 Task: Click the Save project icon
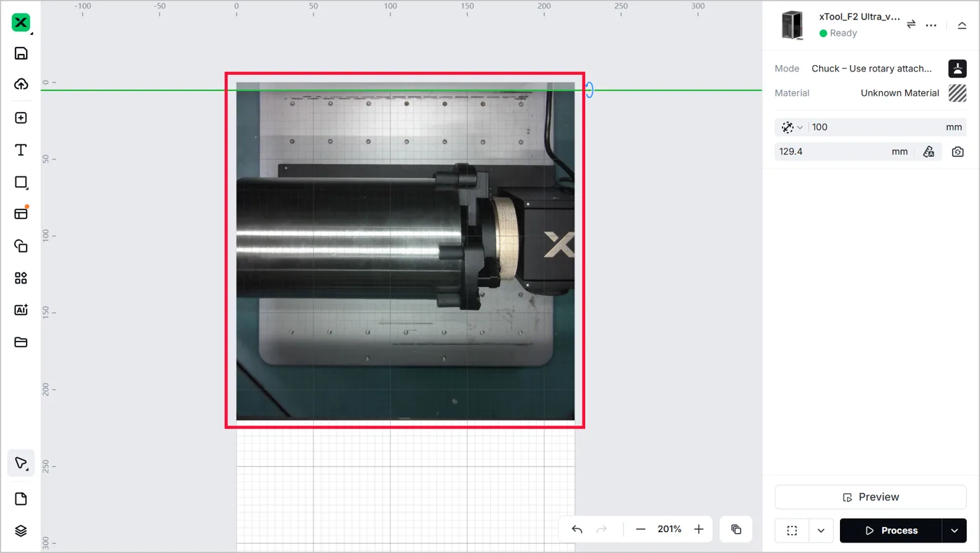click(21, 53)
